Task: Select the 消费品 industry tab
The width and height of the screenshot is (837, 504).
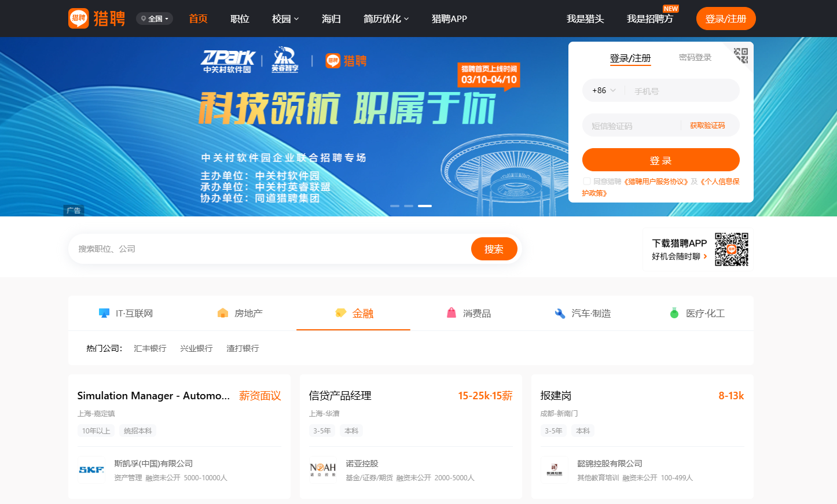Action: coord(468,313)
